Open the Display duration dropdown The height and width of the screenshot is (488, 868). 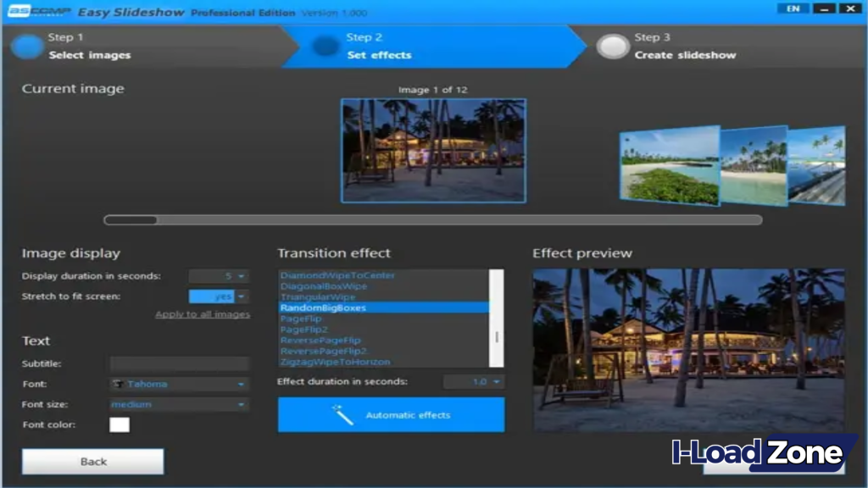[242, 275]
